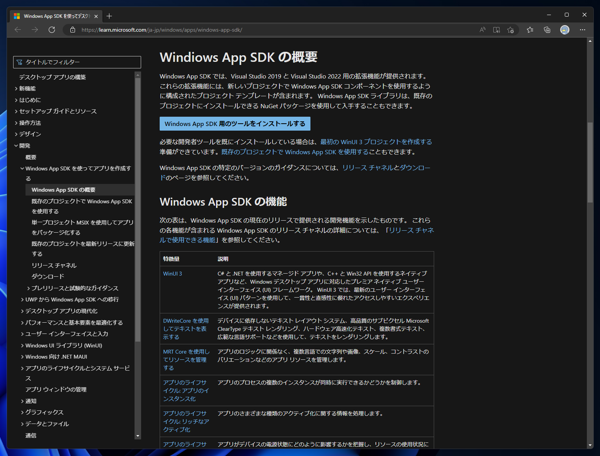Open リリース チャネルで使用できる機能 link
The image size is (600, 456).
coord(297,235)
